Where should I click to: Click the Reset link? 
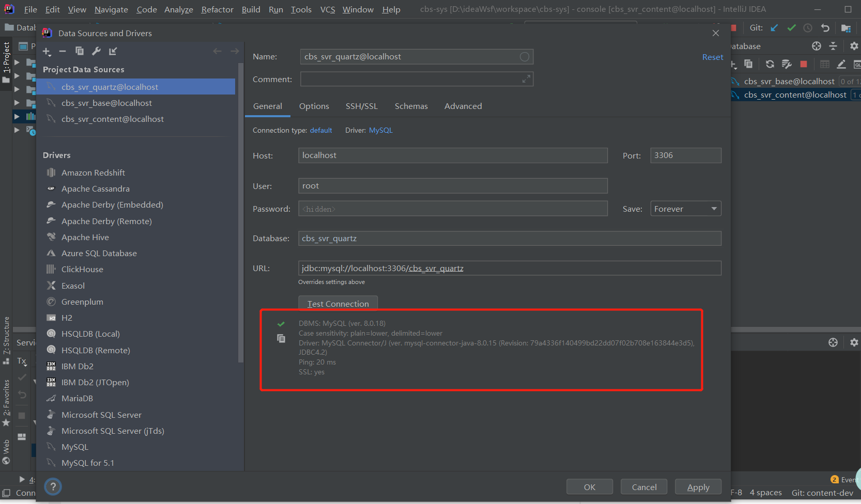(713, 57)
